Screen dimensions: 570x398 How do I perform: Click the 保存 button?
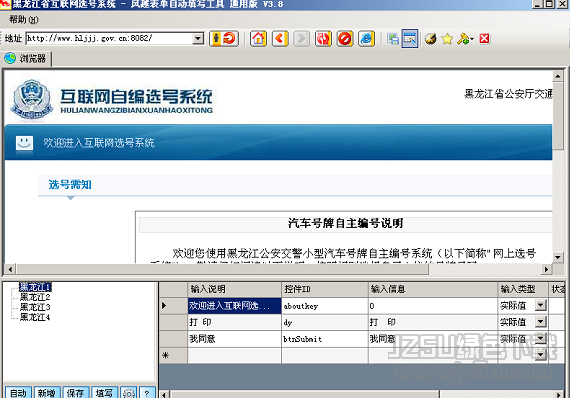[75, 393]
